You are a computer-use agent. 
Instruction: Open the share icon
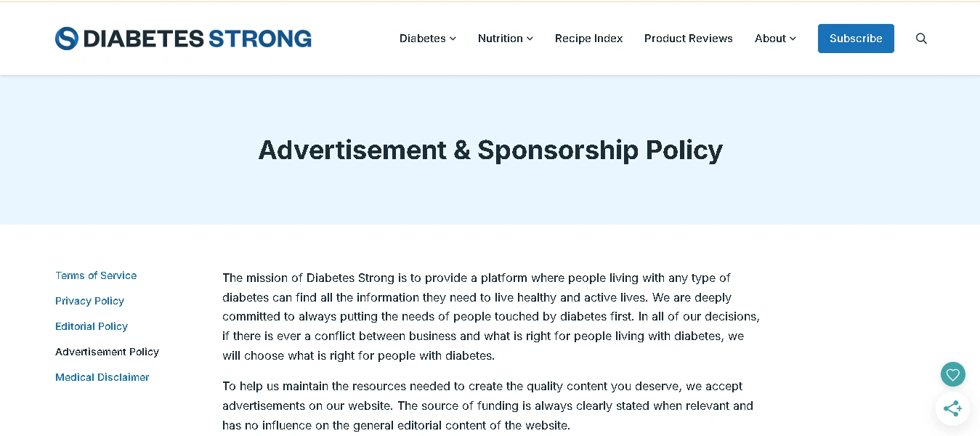(952, 408)
